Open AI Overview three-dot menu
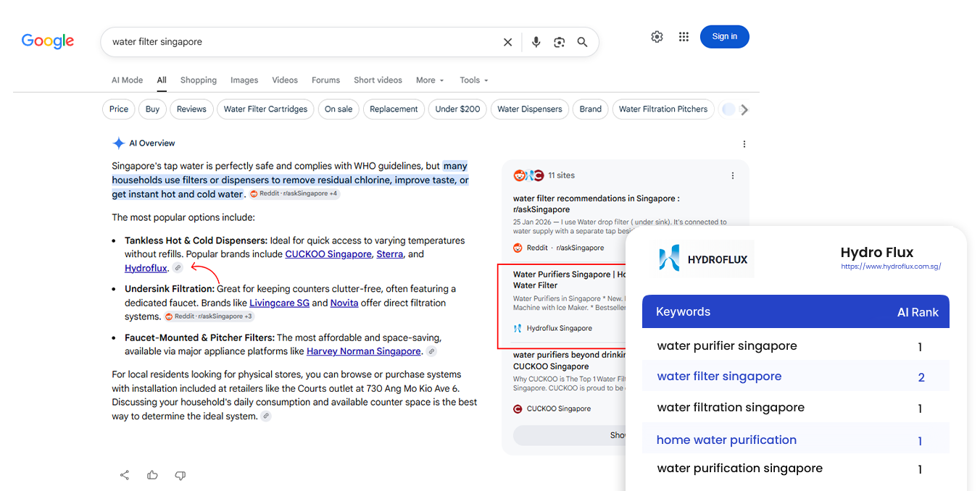Viewport: 980px width, 491px height. [x=744, y=144]
